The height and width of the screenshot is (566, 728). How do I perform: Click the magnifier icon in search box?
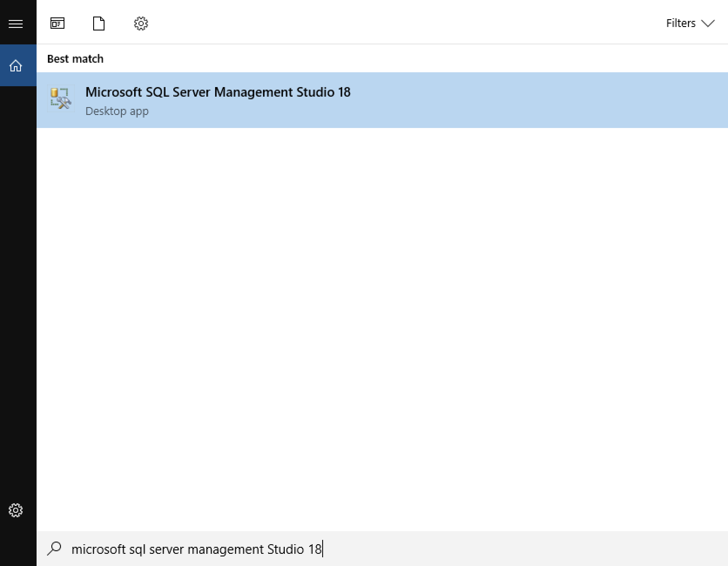(54, 548)
